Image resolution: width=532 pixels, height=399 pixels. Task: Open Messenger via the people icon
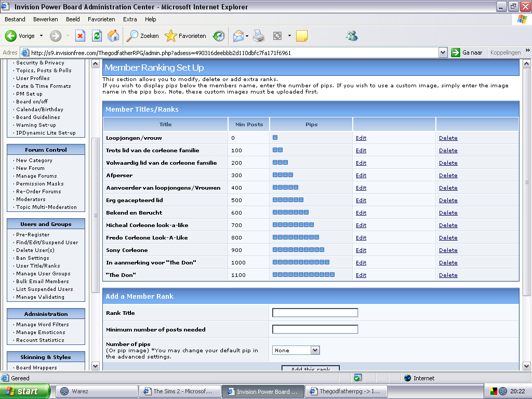(x=351, y=36)
